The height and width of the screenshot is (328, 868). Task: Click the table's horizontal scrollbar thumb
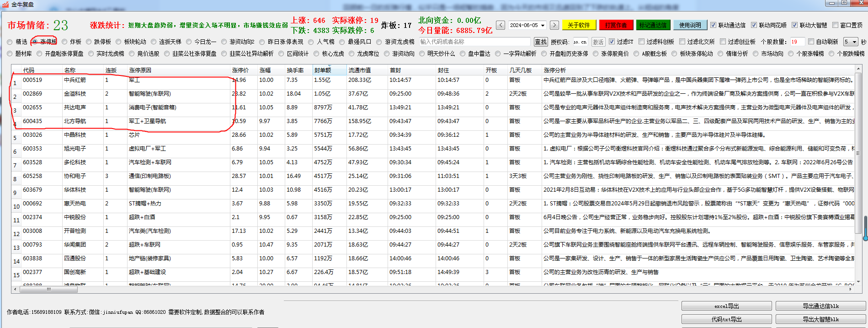click(48, 289)
